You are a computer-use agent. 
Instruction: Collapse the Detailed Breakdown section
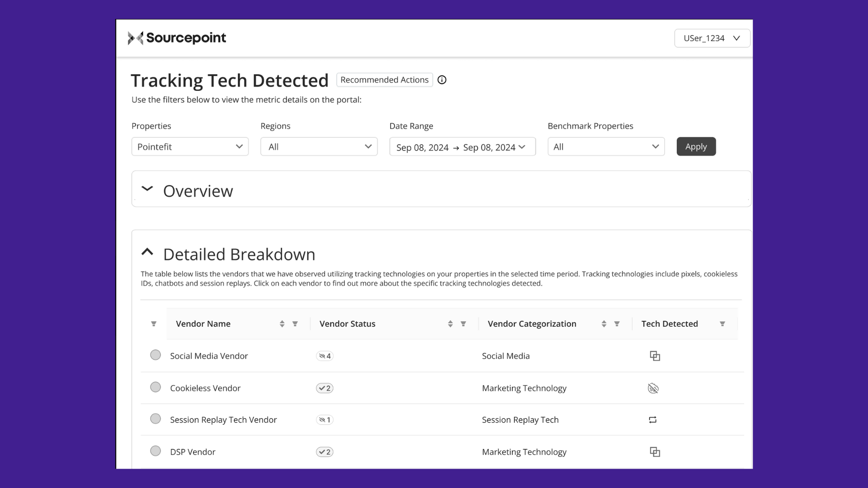(147, 252)
